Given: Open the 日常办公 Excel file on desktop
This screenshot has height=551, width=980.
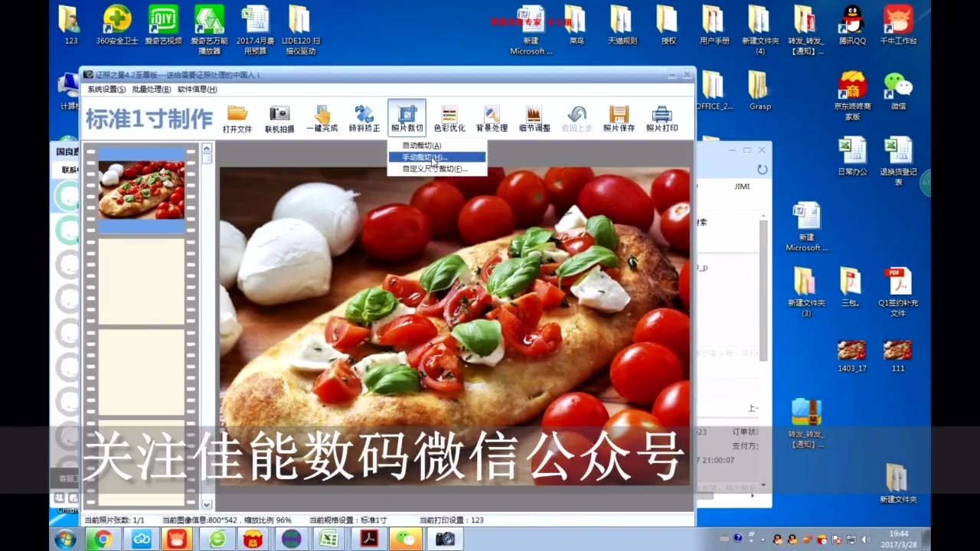Looking at the screenshot, I should pyautogui.click(x=852, y=156).
